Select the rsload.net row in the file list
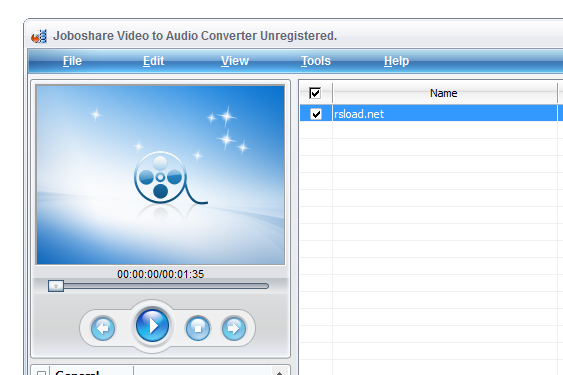Screen dimensions: 563x375 431,114
